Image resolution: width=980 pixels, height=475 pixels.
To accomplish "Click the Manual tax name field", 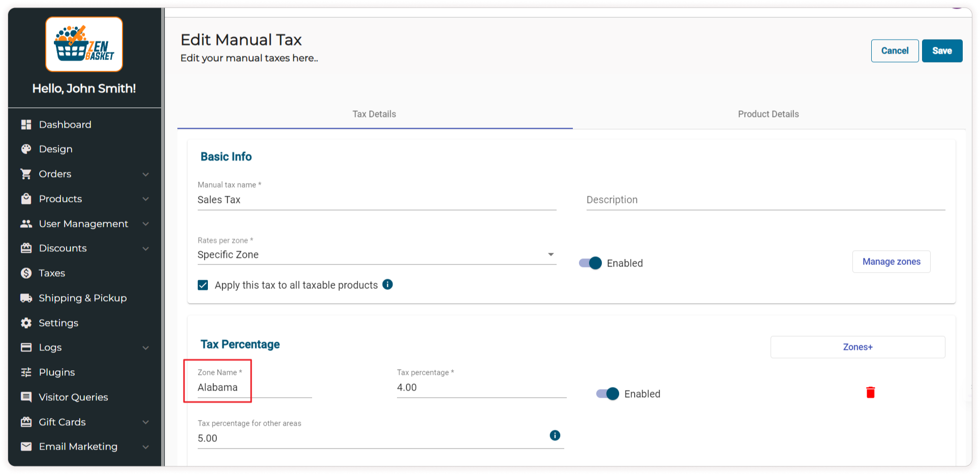I will coord(376,200).
